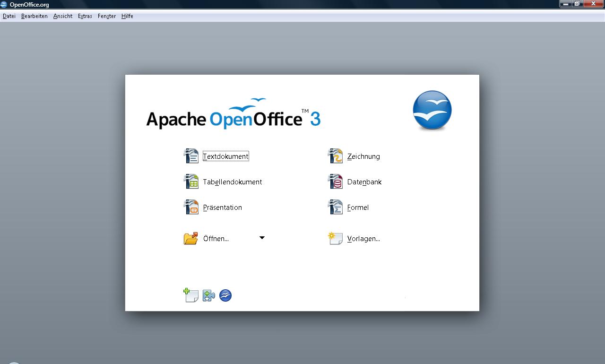Click the extensions puzzle-piece icon
The height and width of the screenshot is (364, 605).
coord(209,296)
